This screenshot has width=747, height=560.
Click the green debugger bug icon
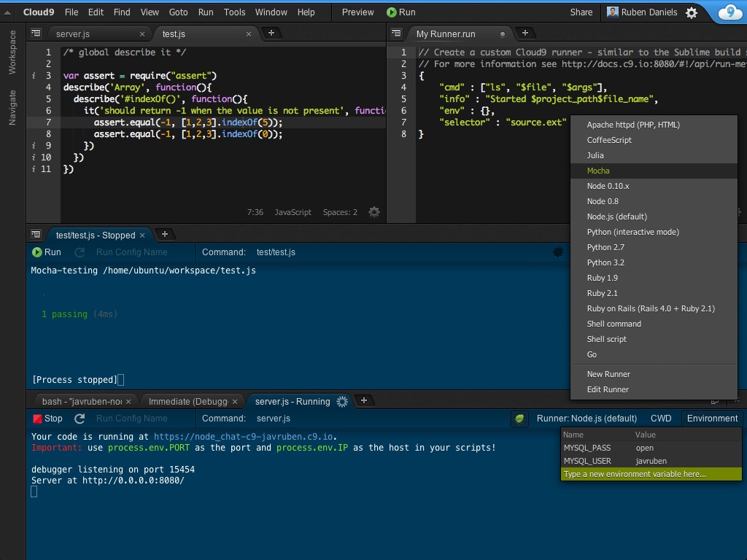pyautogui.click(x=519, y=419)
